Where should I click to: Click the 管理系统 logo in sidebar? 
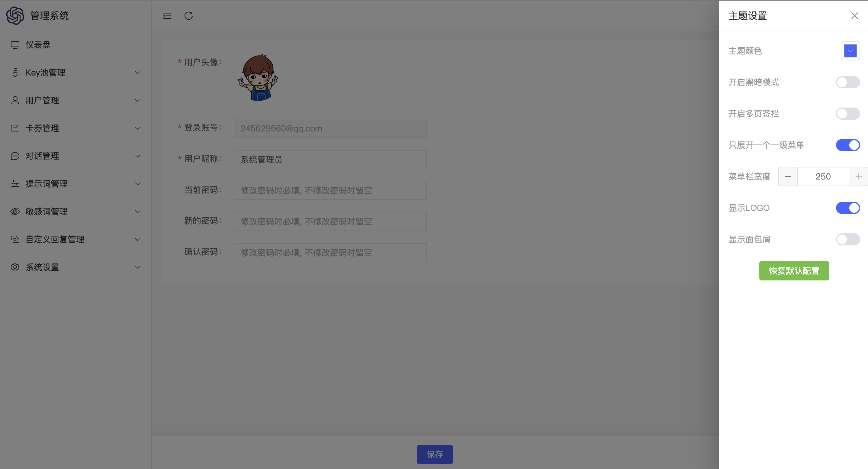38,15
